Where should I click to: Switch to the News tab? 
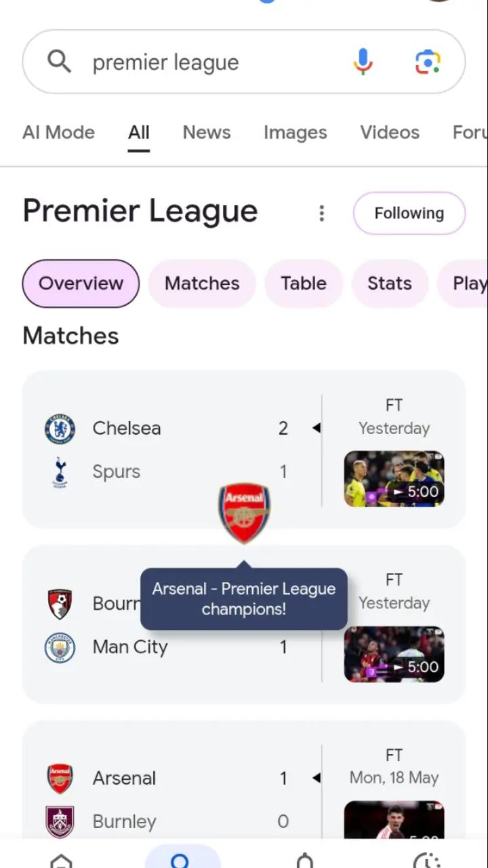click(x=207, y=132)
